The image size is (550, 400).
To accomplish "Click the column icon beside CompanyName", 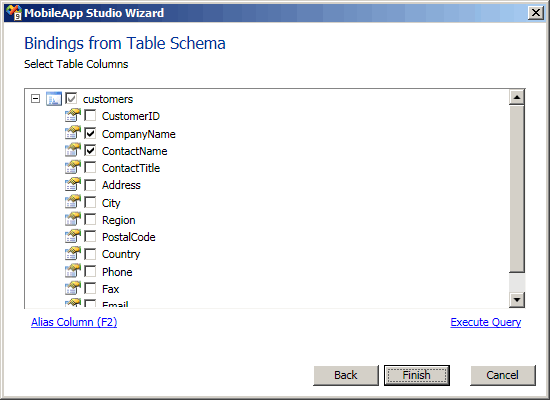I will (73, 133).
